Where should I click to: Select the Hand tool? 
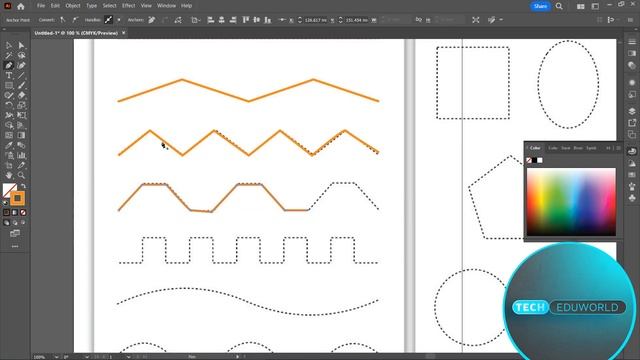(x=9, y=176)
